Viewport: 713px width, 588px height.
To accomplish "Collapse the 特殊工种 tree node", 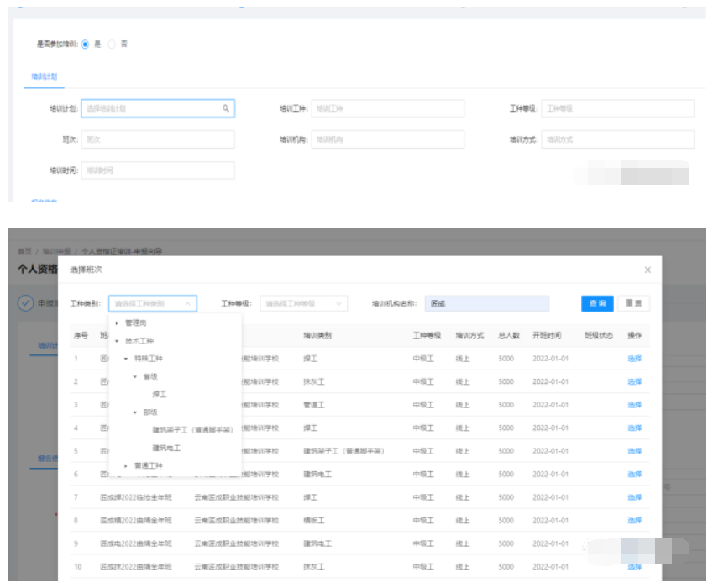I will coord(126,359).
